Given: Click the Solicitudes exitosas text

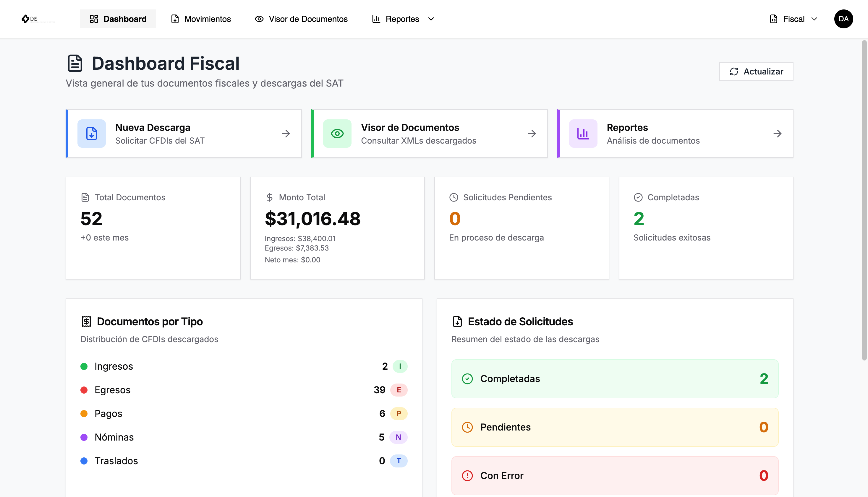Looking at the screenshot, I should [672, 238].
